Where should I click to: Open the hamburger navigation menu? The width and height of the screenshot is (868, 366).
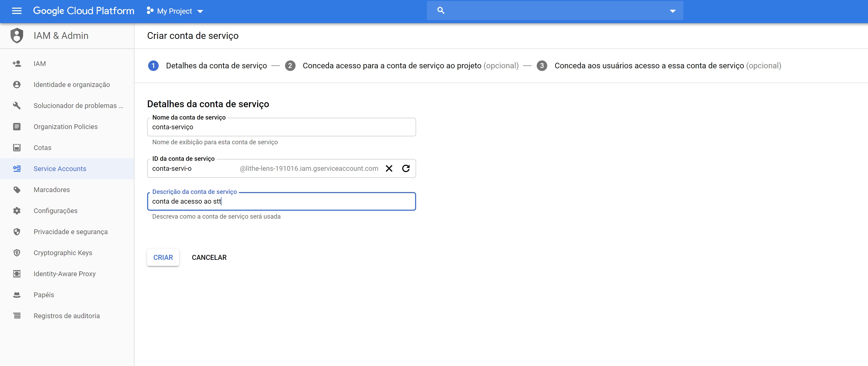pyautogui.click(x=17, y=11)
